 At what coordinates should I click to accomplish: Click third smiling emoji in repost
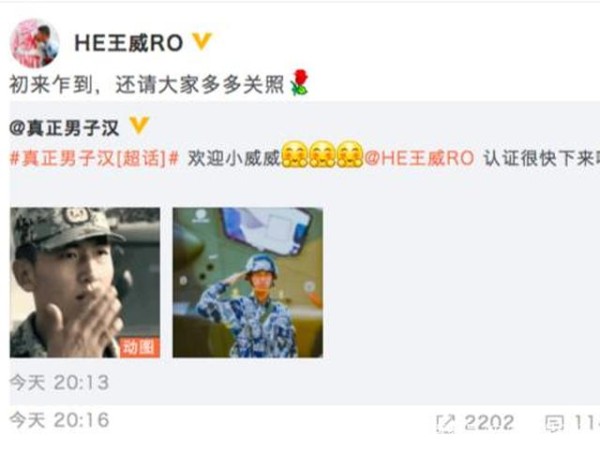pos(350,154)
